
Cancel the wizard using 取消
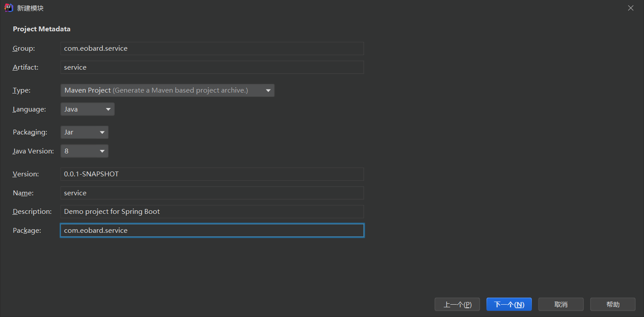coord(561,305)
